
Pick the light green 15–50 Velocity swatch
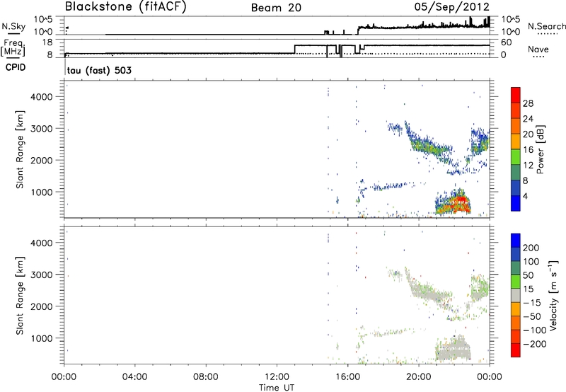(x=516, y=282)
